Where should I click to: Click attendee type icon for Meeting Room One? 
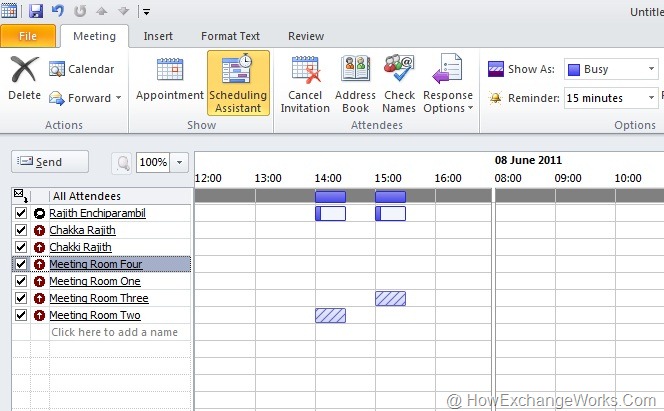click(39, 281)
